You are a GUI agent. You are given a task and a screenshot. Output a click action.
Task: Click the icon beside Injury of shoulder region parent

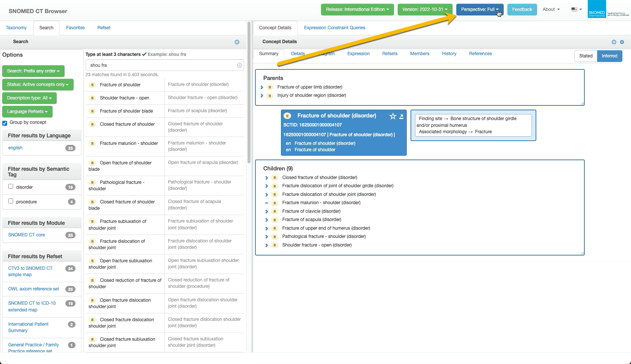click(270, 96)
